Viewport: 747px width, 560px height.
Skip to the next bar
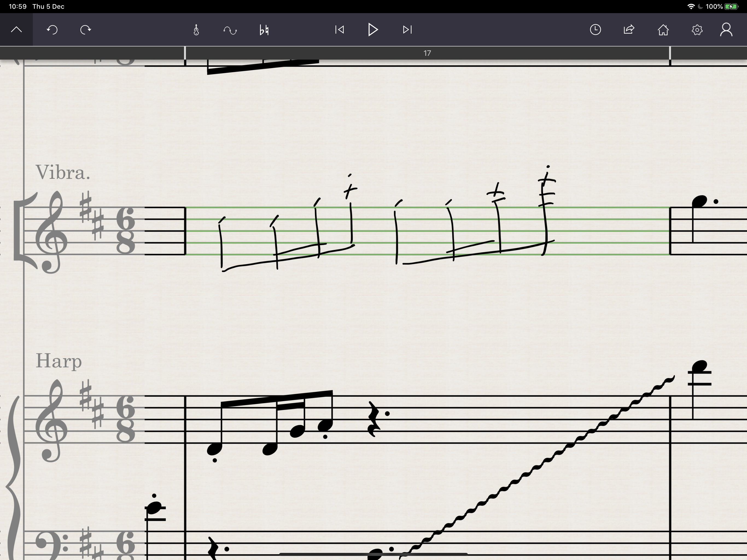tap(407, 30)
